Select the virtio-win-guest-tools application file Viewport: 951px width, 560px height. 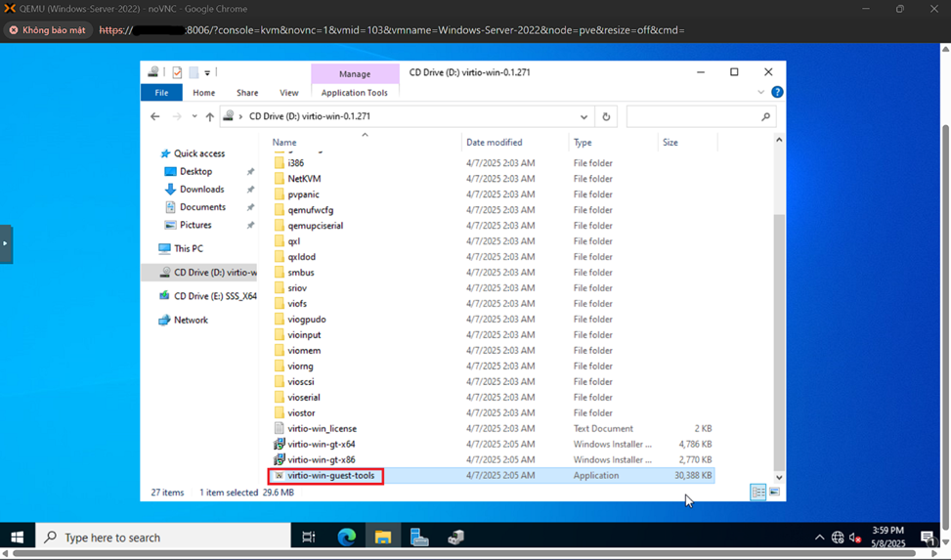click(x=330, y=476)
